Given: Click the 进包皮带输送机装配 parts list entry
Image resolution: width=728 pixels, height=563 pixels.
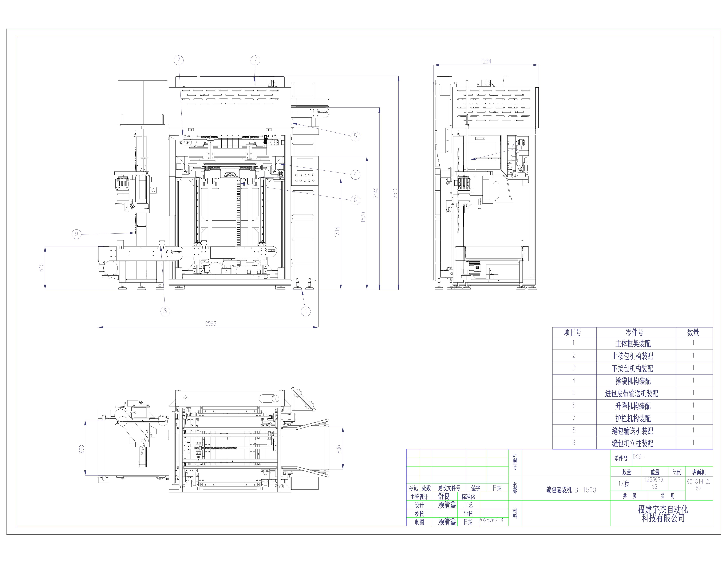Looking at the screenshot, I should tap(632, 394).
